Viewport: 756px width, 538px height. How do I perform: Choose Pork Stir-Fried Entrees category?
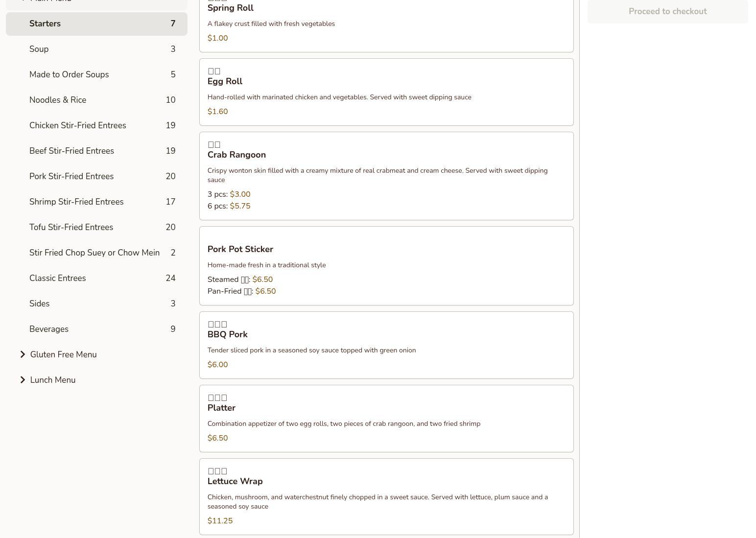(96, 176)
